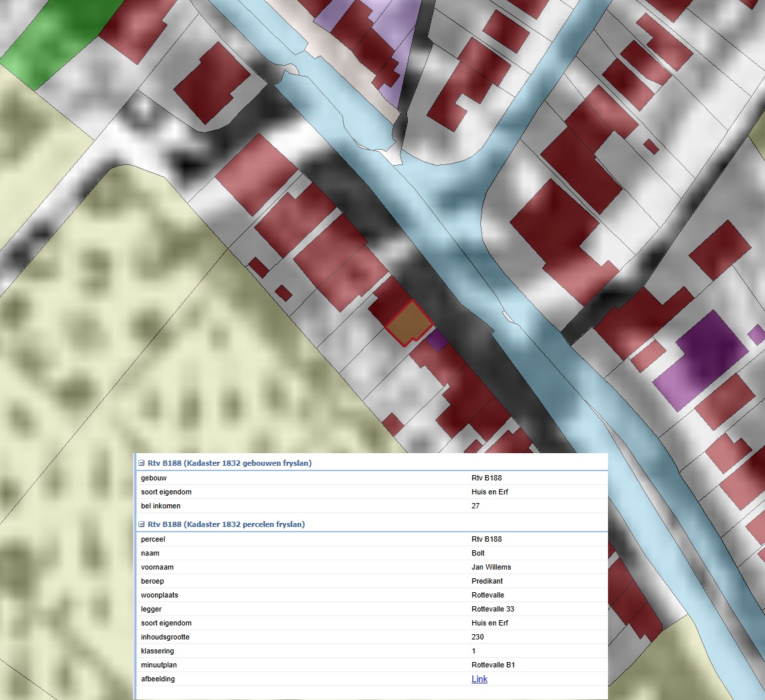Click the 'woonplaats' row label
The height and width of the screenshot is (700, 765).
(x=160, y=595)
